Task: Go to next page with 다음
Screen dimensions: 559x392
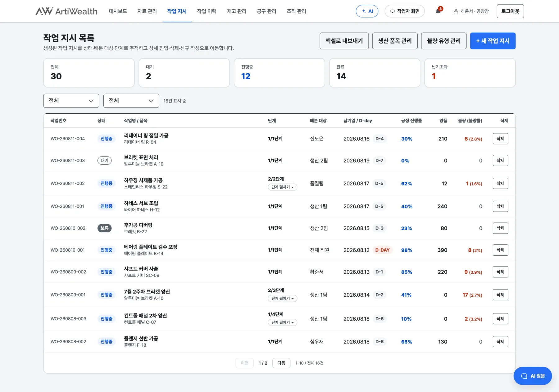Action: [281, 363]
